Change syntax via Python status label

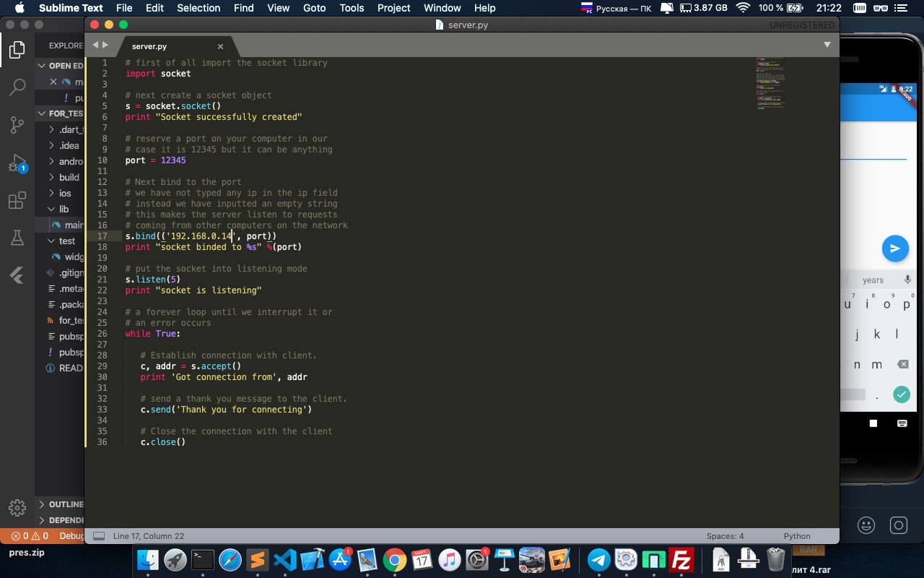(797, 536)
